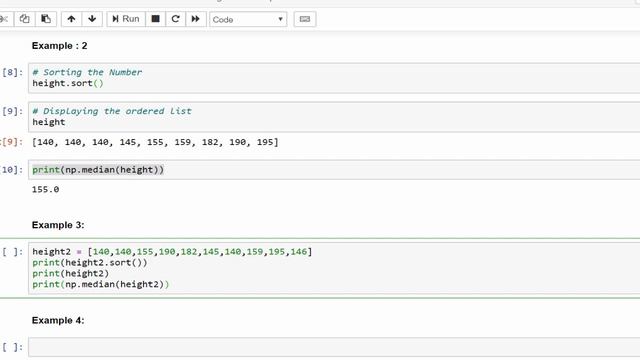Image resolution: width=640 pixels, height=360 pixels.
Task: Open the cell type dropdown showing Code
Action: [248, 19]
